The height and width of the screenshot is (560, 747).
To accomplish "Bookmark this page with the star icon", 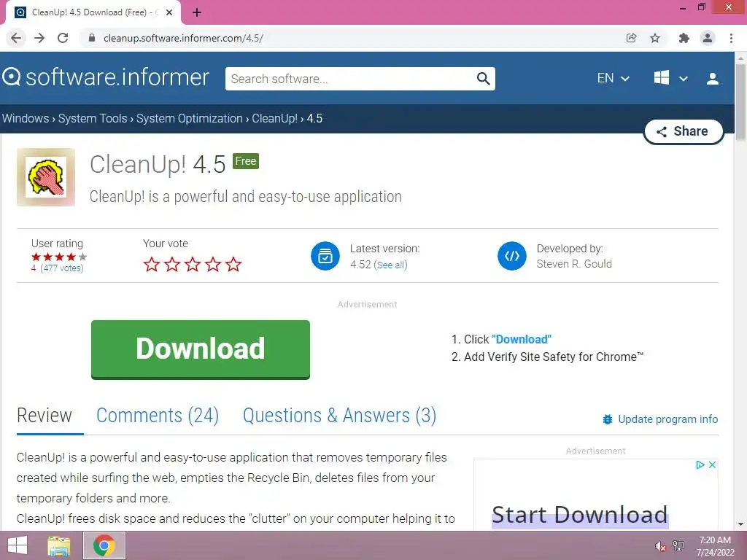I will coord(655,38).
